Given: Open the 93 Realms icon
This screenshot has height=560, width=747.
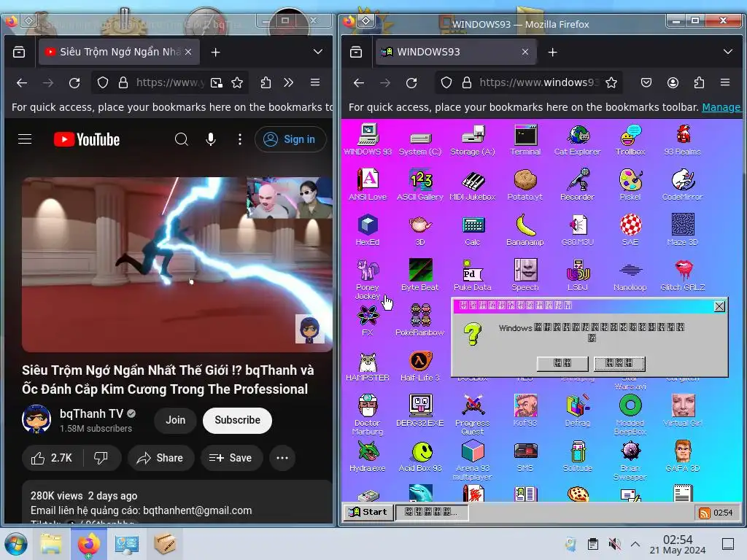Looking at the screenshot, I should point(683,140).
